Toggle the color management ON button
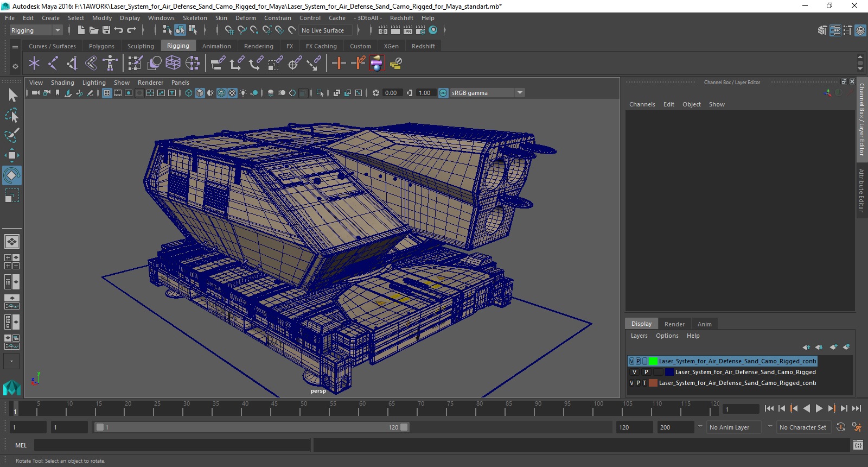This screenshot has height=467, width=868. (x=443, y=93)
